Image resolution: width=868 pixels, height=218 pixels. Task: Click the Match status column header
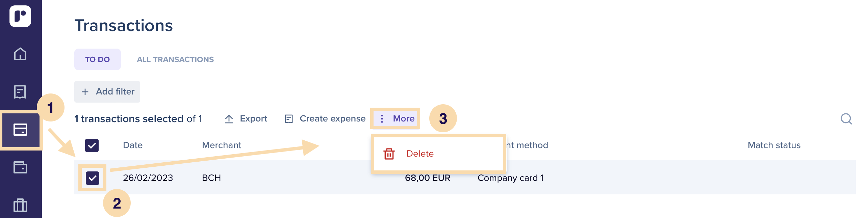774,145
